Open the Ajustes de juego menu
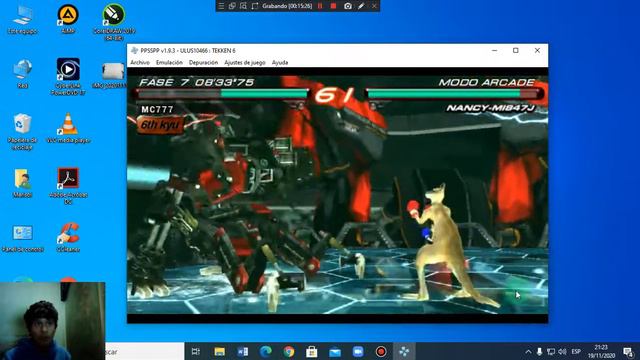640x360 pixels. click(244, 62)
